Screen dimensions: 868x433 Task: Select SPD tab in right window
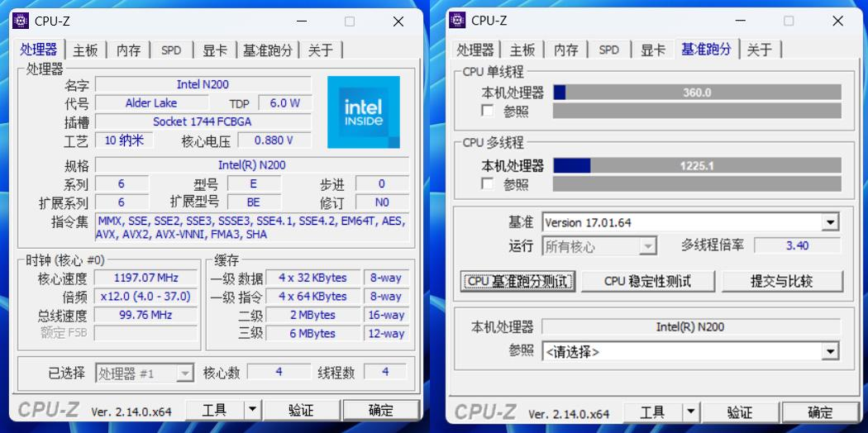[x=608, y=50]
